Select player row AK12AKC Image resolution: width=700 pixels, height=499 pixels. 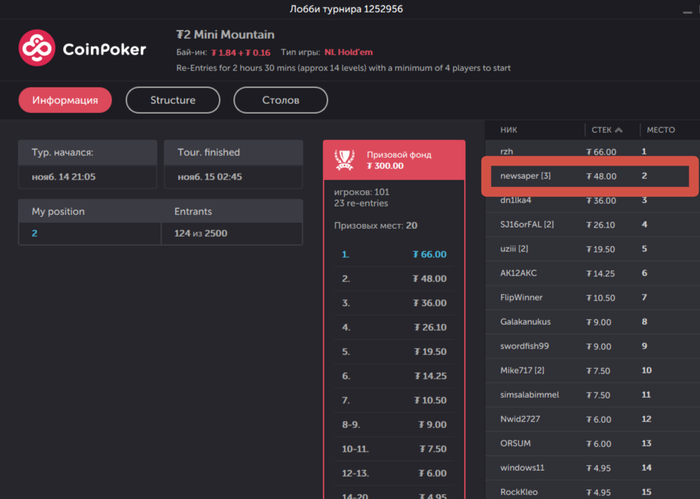pos(592,273)
